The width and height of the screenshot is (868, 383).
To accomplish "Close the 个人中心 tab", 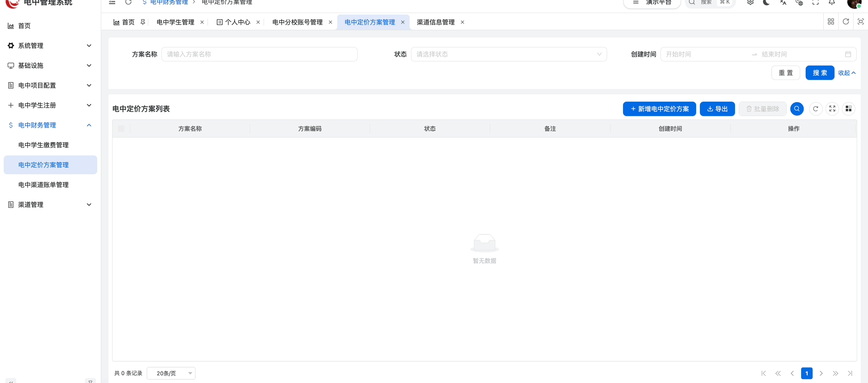I will tap(258, 22).
